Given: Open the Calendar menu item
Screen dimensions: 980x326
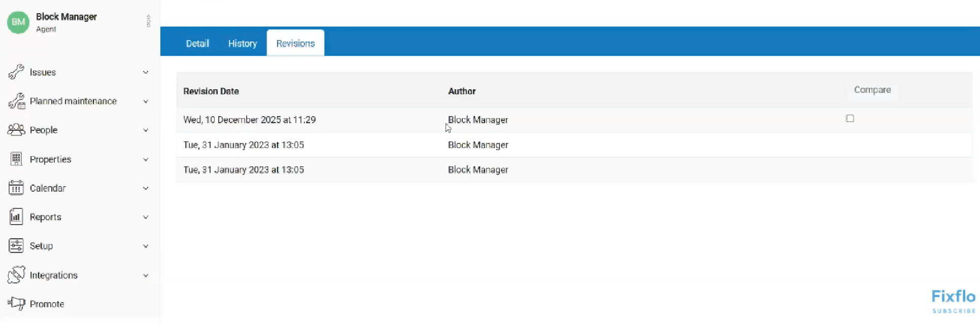Looking at the screenshot, I should click(48, 188).
